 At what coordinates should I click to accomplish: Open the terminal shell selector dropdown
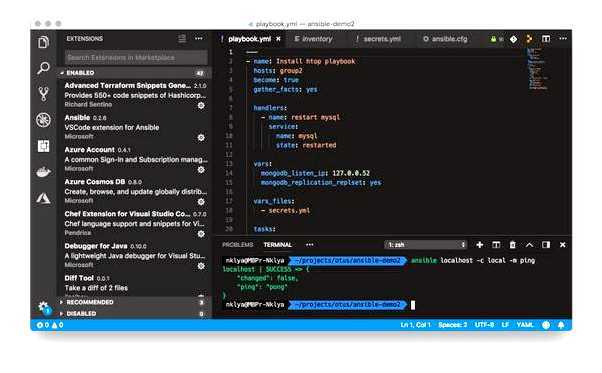point(426,245)
